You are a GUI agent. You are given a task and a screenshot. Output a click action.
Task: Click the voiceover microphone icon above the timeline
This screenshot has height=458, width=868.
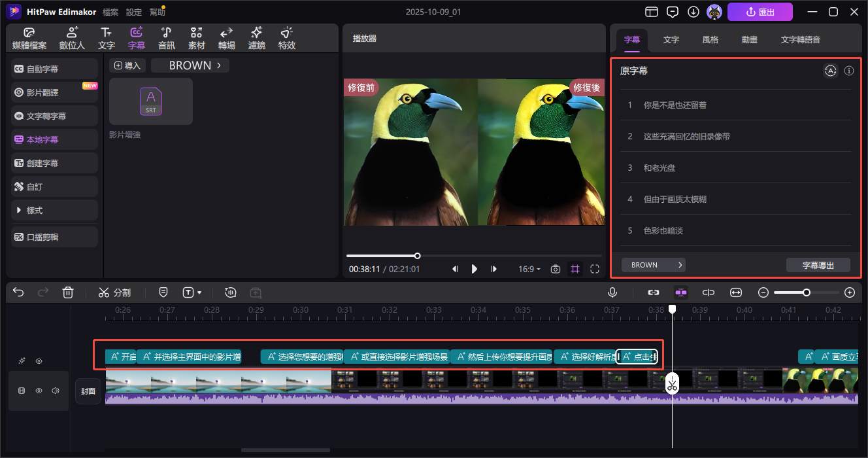[x=612, y=292]
